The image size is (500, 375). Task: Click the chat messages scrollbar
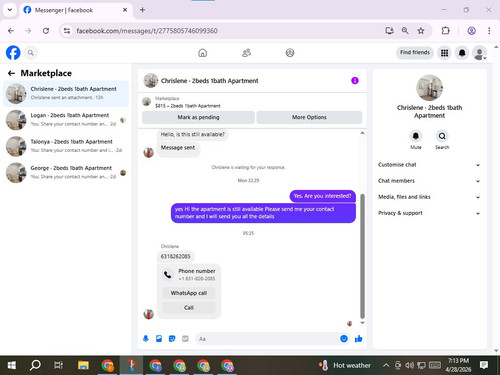pos(362,256)
